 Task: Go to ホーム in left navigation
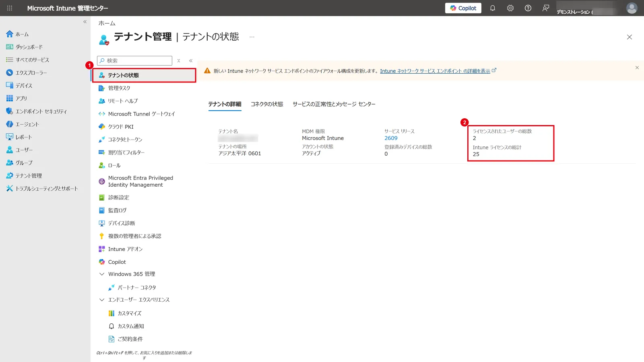point(17,34)
